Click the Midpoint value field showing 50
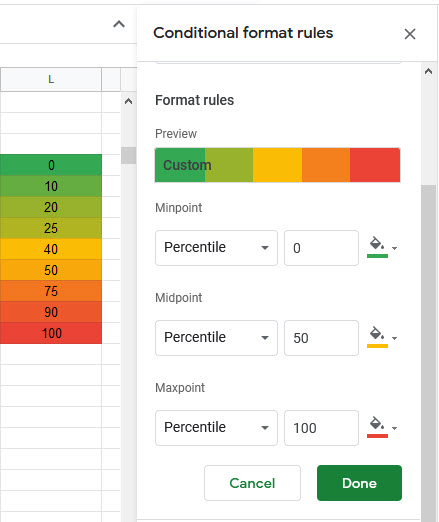439x522 pixels. [x=321, y=338]
